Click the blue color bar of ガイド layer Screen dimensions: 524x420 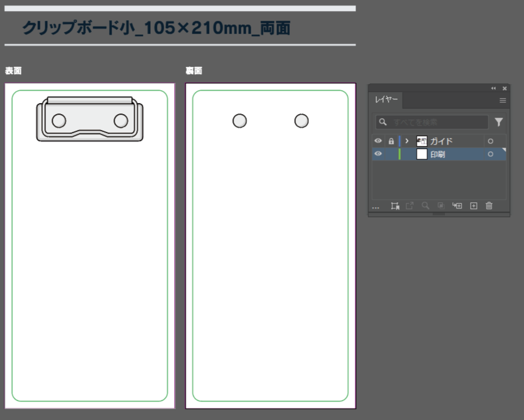pyautogui.click(x=399, y=141)
